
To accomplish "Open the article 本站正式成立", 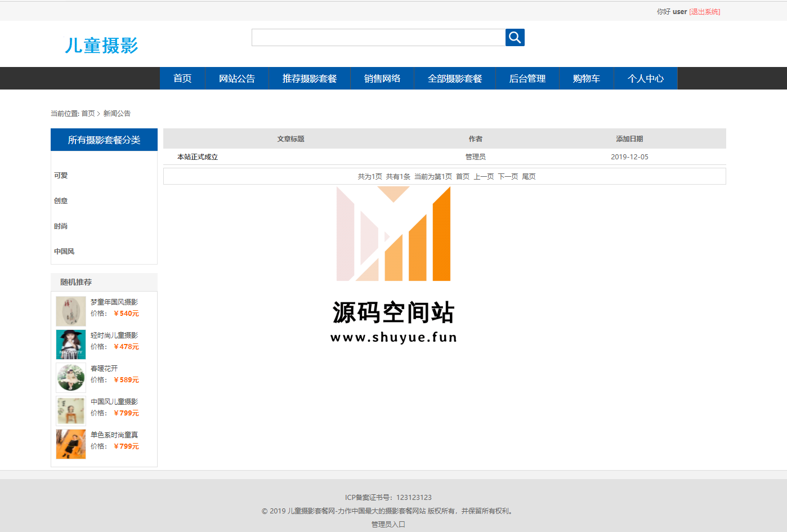I will (x=198, y=157).
